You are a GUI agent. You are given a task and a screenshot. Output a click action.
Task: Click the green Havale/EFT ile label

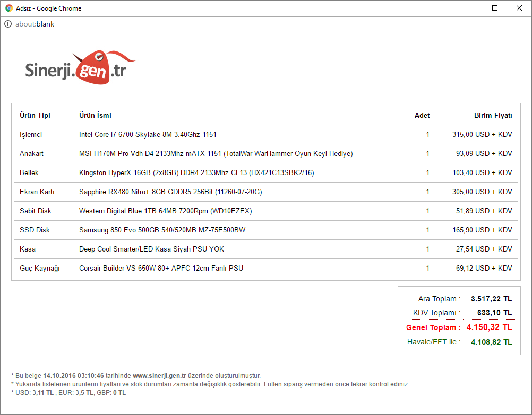coord(434,342)
